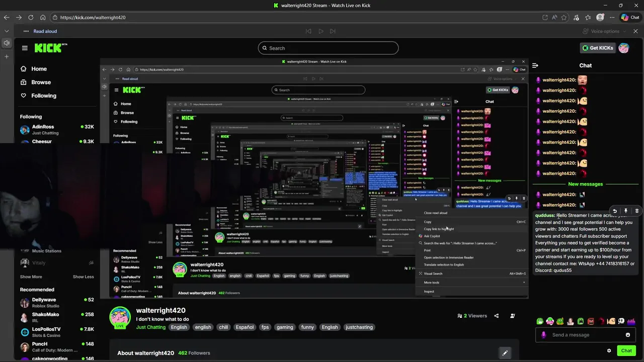644x362 pixels.
Task: Click the address bar URL kick.com/walterright420
Action: point(93,17)
